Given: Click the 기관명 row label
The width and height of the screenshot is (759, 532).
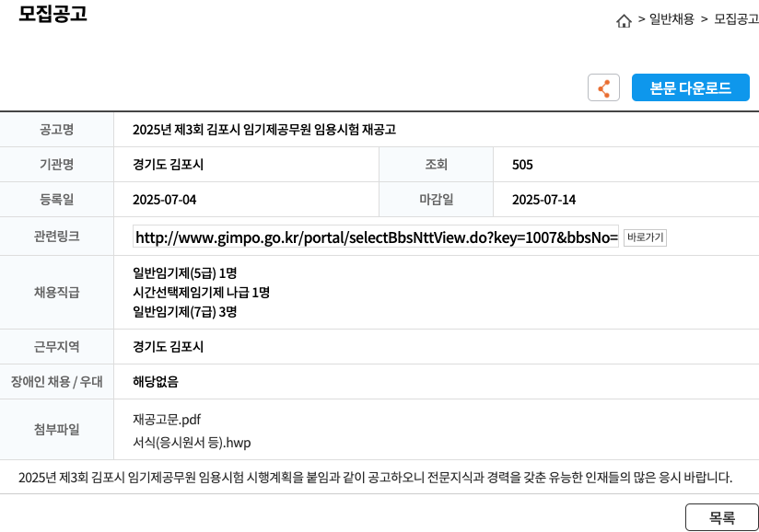Looking at the screenshot, I should tap(56, 165).
